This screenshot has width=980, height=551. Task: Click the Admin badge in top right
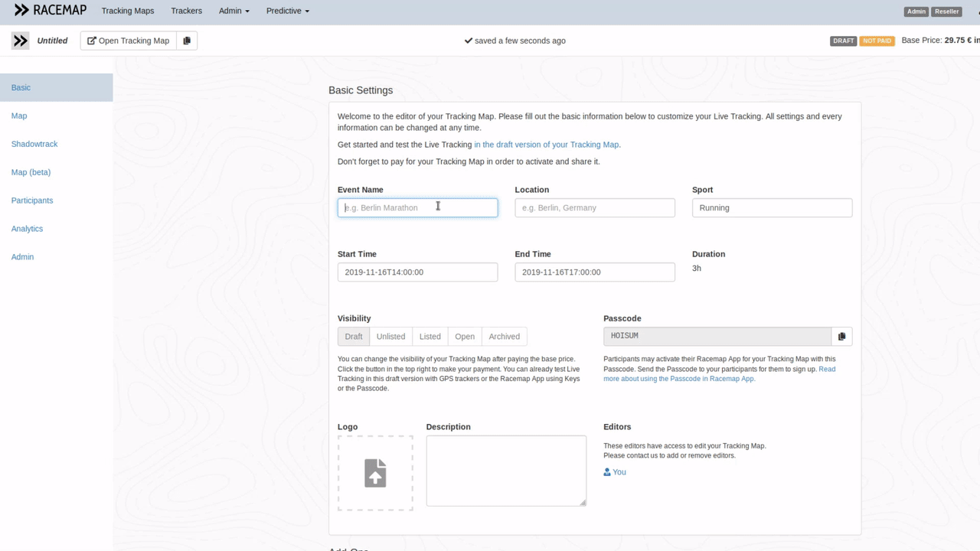coord(916,11)
